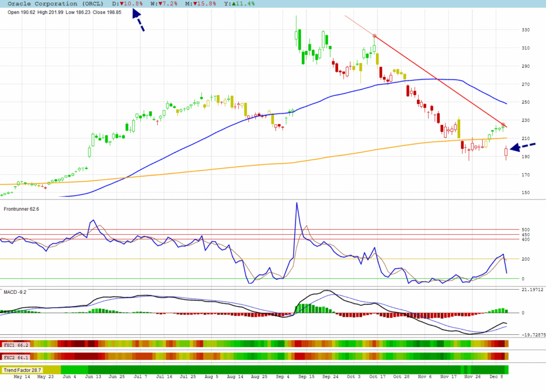Click the latest red candlestick near 190

click(x=506, y=153)
